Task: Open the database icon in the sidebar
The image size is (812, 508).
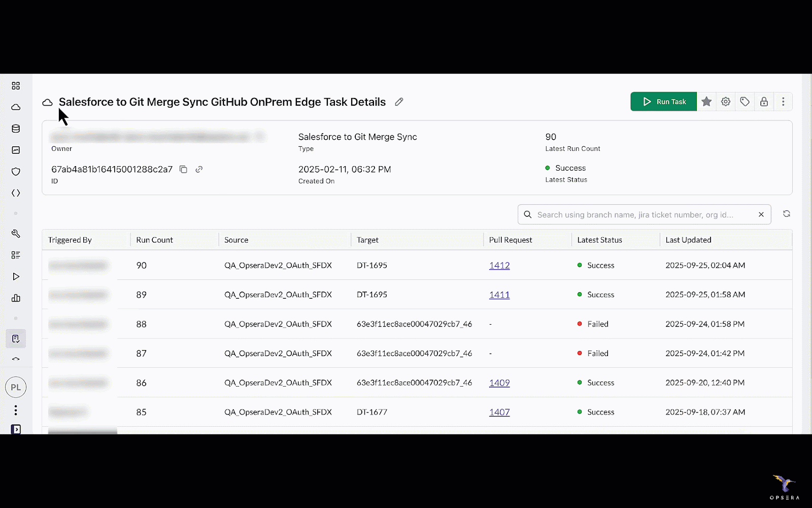Action: click(16, 129)
